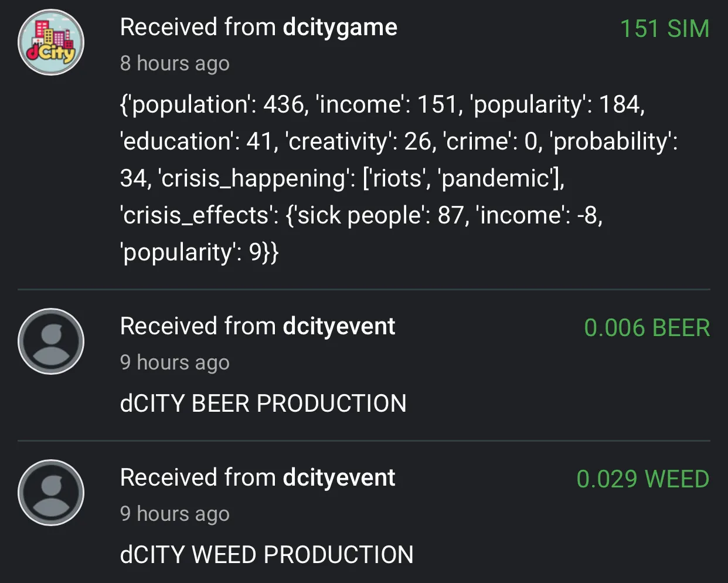Select 9 hours ago under WEED transfer
Screen dimensions: 728x583
pos(175,514)
